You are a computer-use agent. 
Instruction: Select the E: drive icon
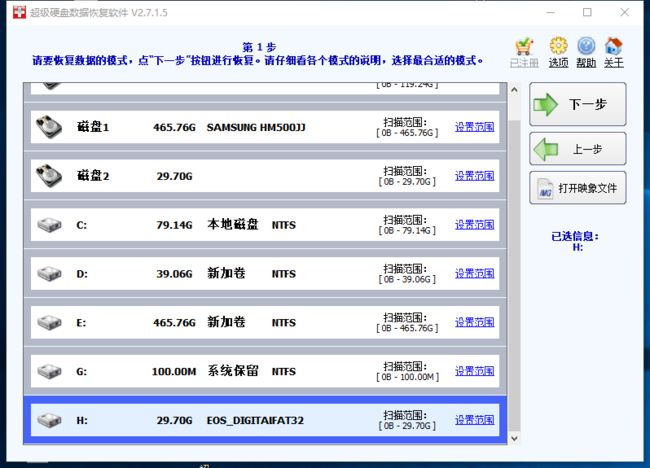49,323
